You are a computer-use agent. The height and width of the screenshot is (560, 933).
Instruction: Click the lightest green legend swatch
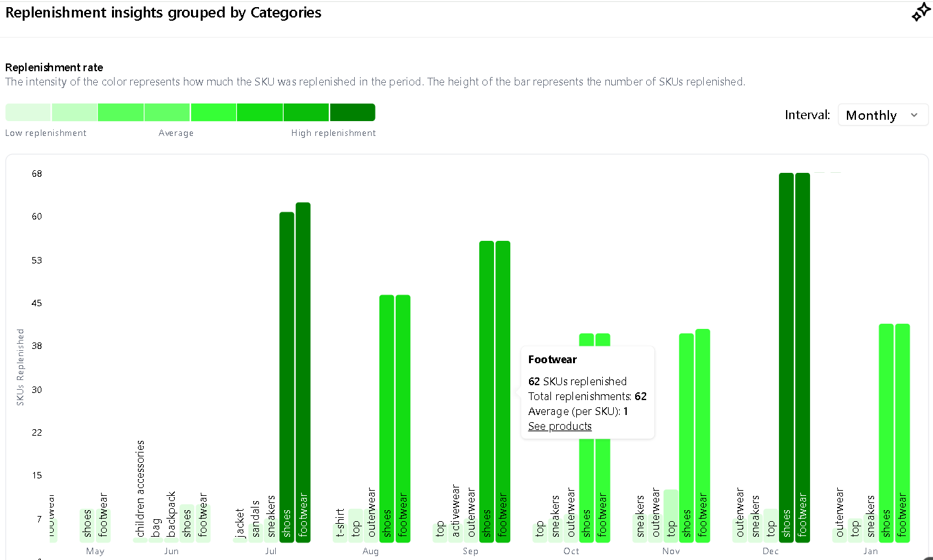tap(28, 112)
